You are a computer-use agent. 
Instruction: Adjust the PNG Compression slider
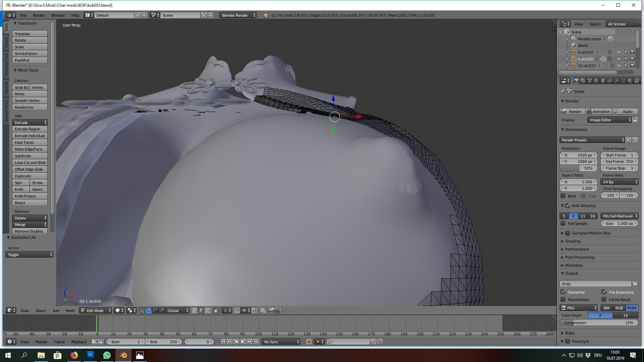[599, 323]
